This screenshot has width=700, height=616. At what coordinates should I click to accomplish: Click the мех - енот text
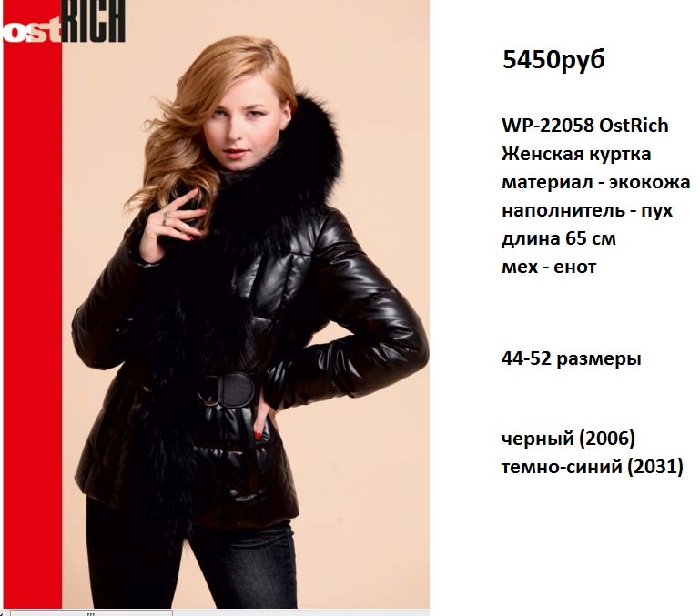coord(549,267)
